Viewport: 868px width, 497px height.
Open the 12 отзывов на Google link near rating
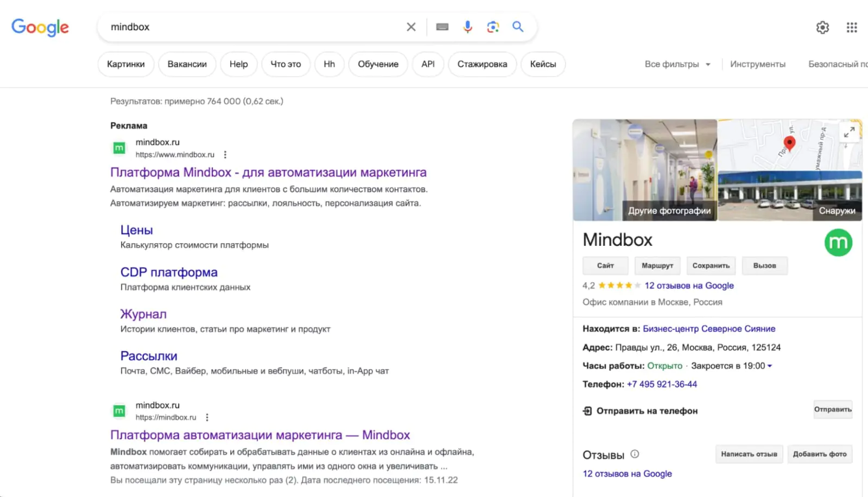pos(689,285)
